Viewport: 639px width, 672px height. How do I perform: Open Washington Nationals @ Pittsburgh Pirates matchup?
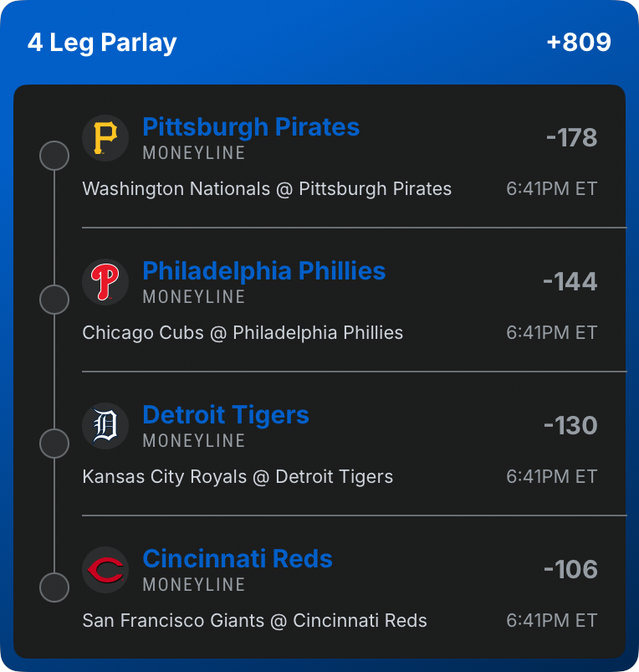(x=267, y=189)
